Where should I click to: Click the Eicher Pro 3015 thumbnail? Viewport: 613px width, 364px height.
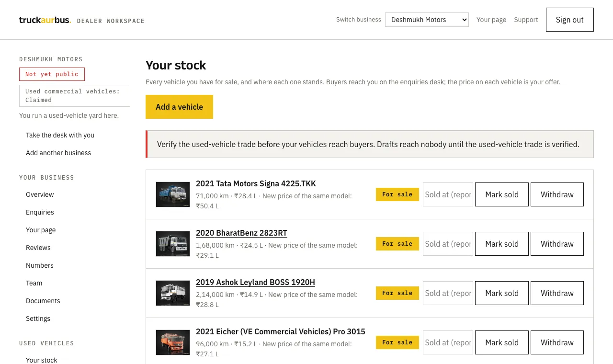point(173,342)
